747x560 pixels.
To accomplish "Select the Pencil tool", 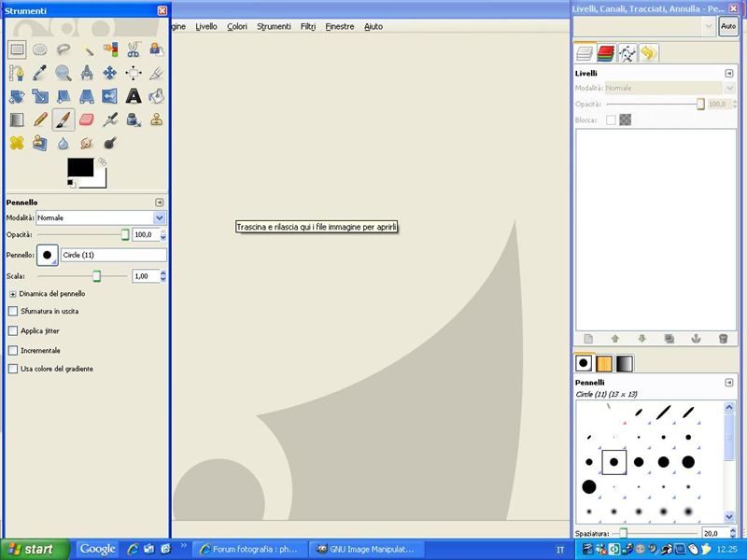I will [40, 119].
